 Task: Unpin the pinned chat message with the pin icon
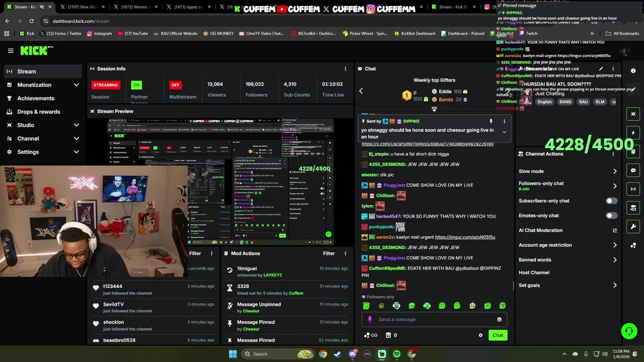point(491,121)
